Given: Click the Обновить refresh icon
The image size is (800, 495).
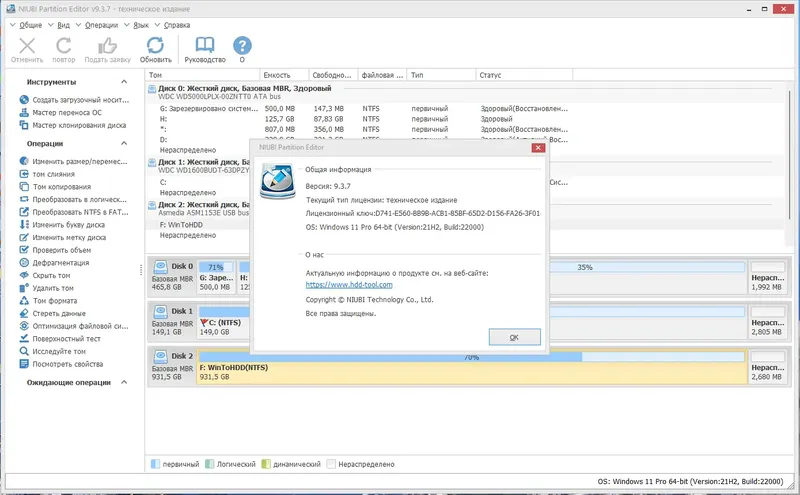Looking at the screenshot, I should point(156,45).
